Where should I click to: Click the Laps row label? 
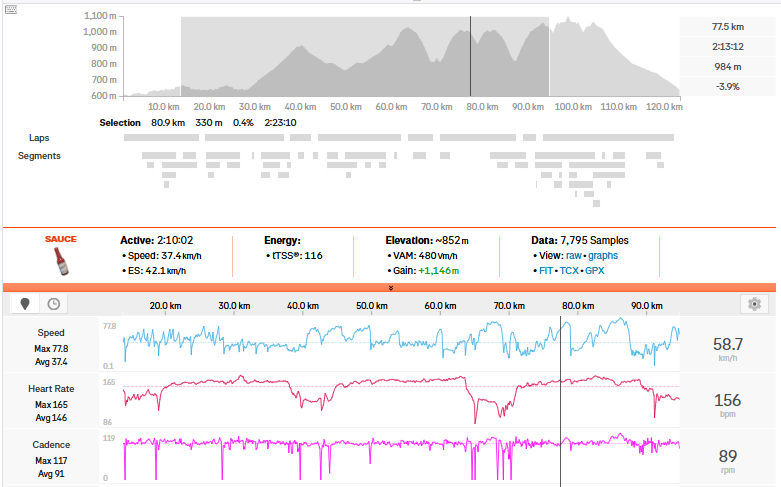point(39,137)
